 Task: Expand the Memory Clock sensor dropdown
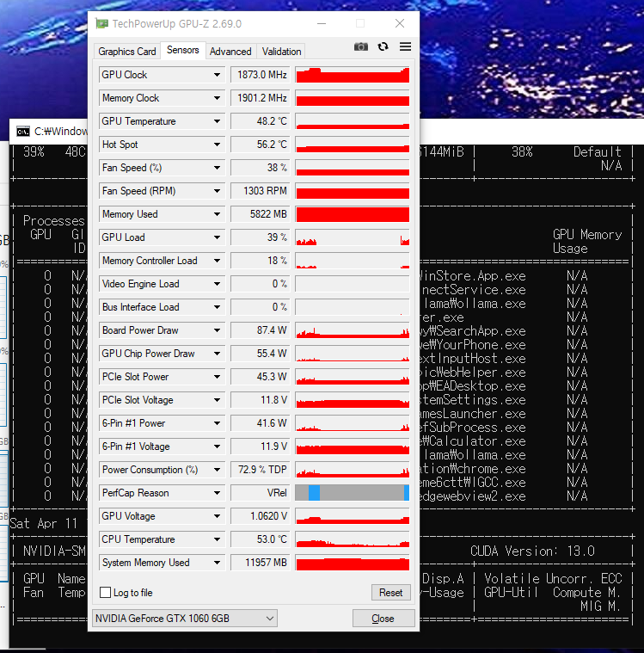click(x=217, y=98)
